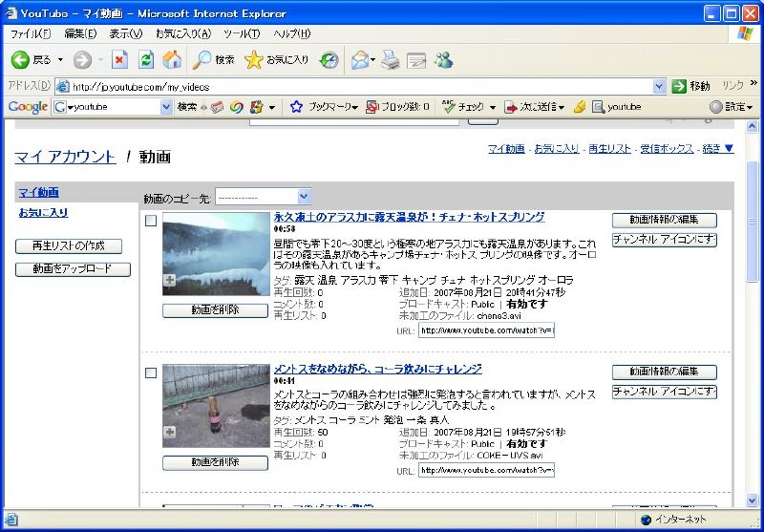
Task: Click the Mentos cola bottle video thumbnail
Action: click(x=216, y=406)
